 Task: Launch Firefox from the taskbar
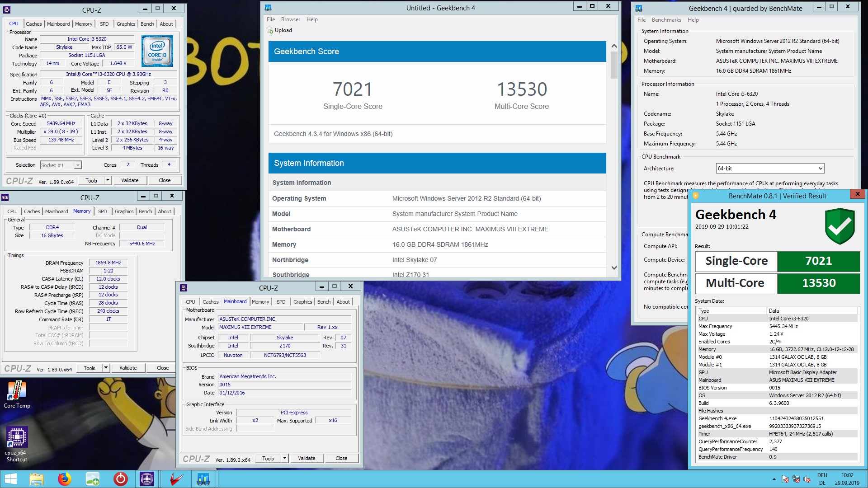tap(65, 479)
